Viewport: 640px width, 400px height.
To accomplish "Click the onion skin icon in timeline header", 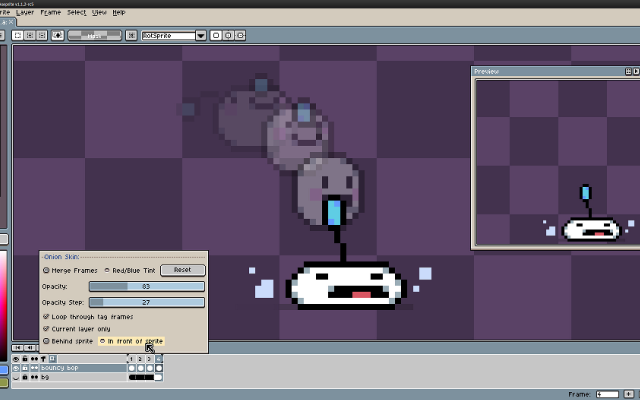I will tap(43, 359).
